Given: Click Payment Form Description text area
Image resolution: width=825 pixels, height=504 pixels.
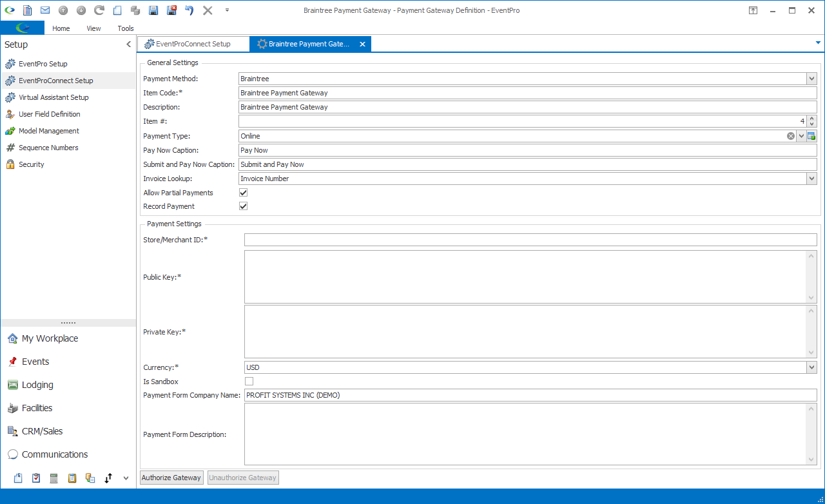Looking at the screenshot, I should (526, 434).
